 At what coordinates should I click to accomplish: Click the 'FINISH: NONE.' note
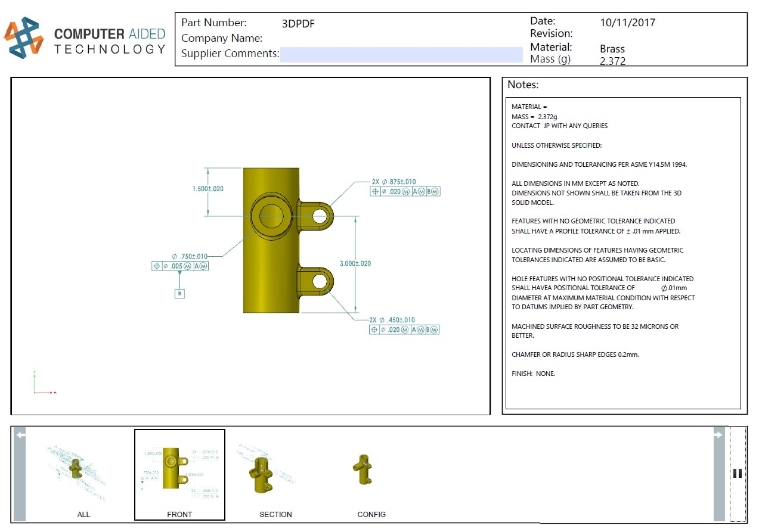(x=533, y=374)
